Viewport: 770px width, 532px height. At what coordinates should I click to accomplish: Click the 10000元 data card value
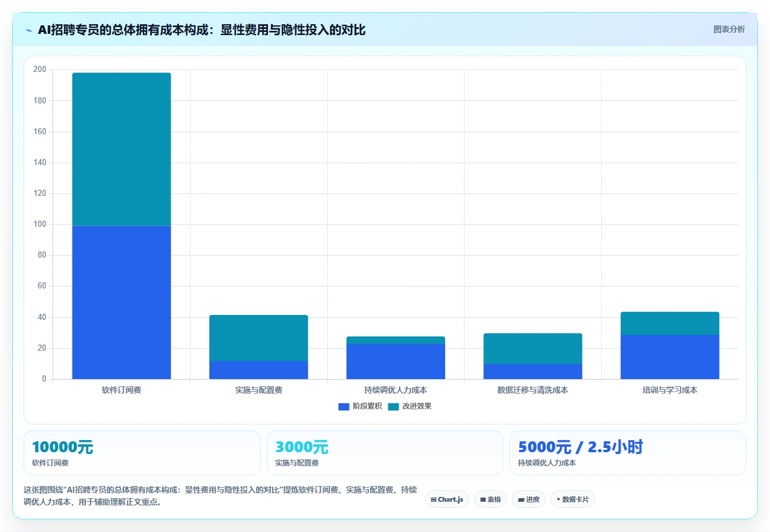point(62,447)
